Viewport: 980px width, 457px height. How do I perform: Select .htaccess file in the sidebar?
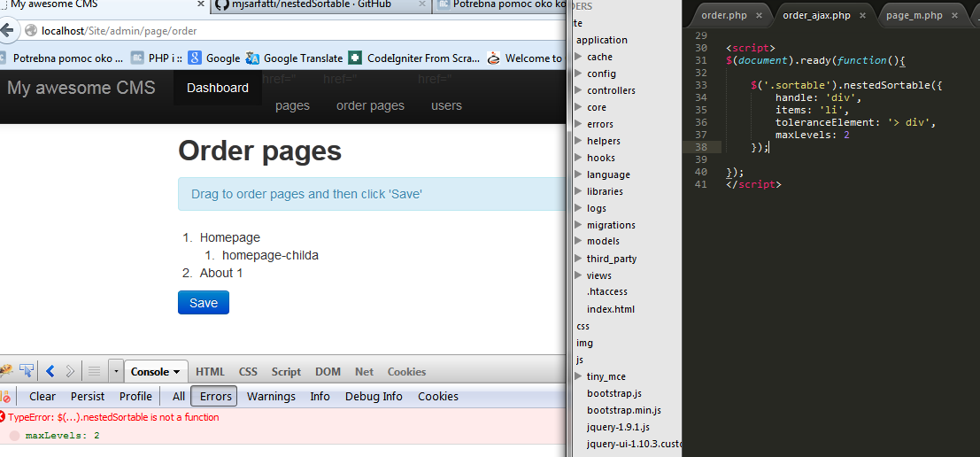pos(607,292)
